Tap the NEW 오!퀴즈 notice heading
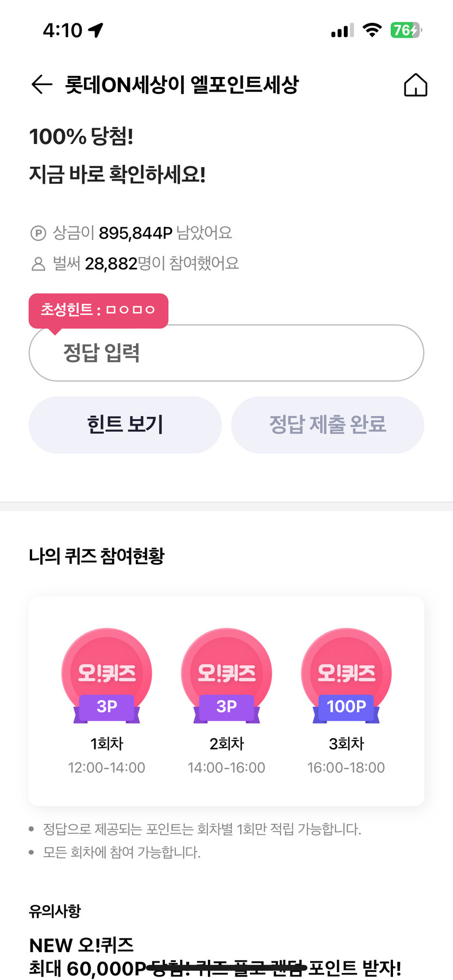The image size is (453, 980). point(81,945)
